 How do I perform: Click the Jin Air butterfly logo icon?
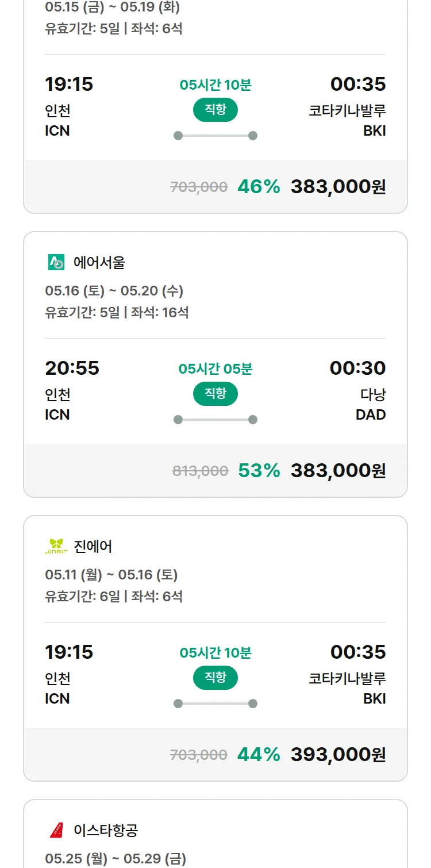coord(56,546)
